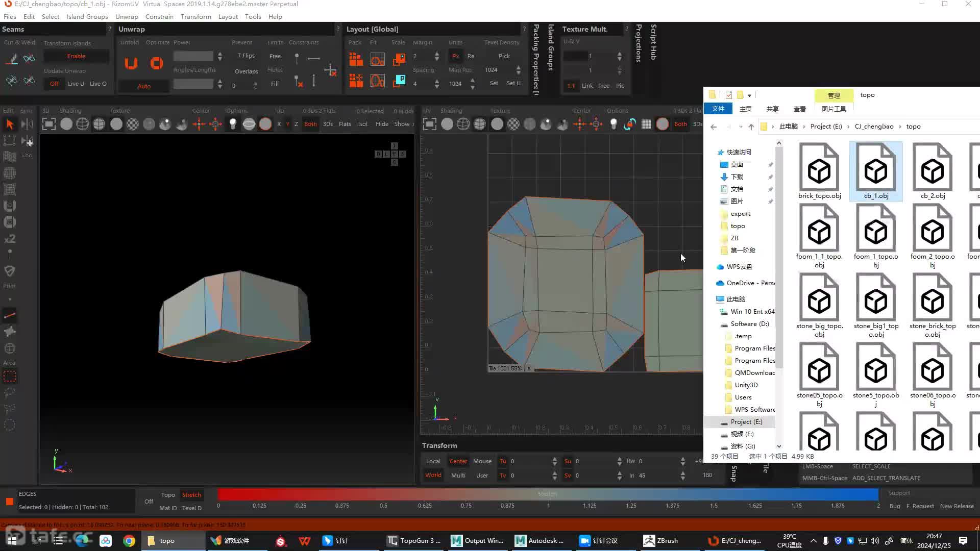
Task: Open the Files menu
Action: [x=10, y=16]
